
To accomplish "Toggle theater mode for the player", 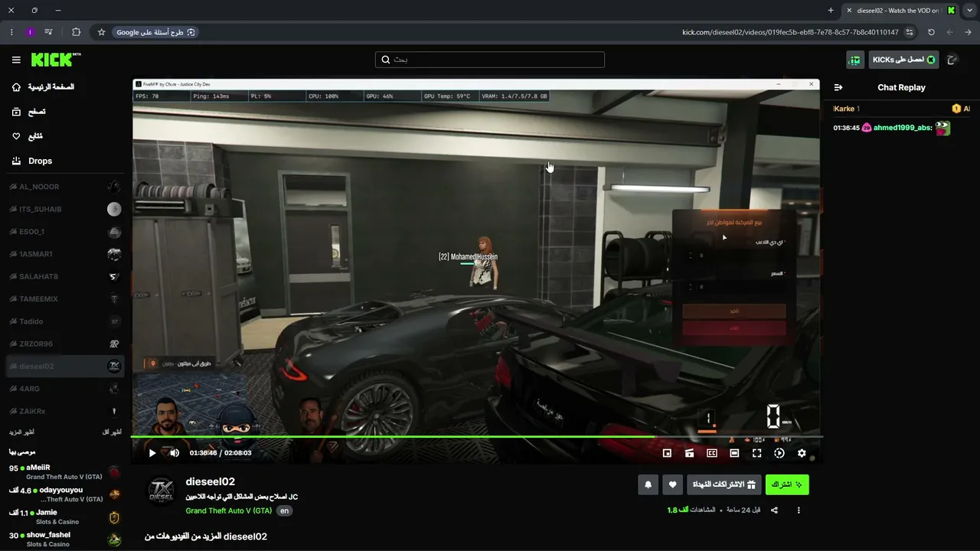I will (x=734, y=453).
